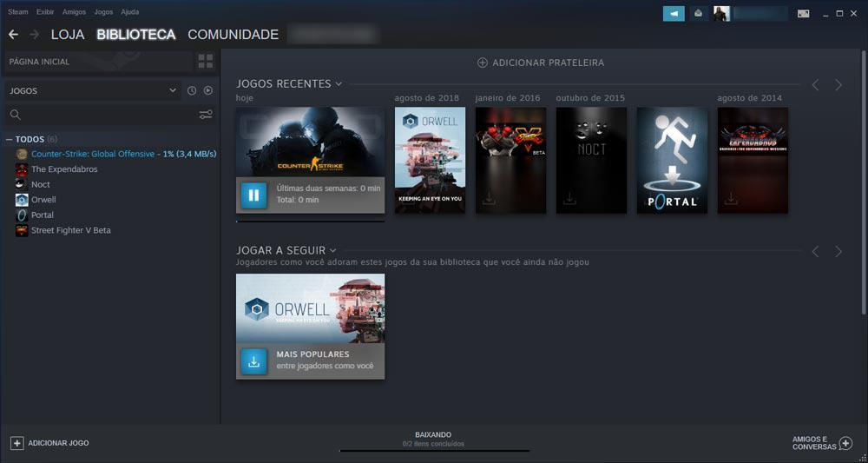Click the plus icon for Adicionar Prateleira

(x=482, y=63)
